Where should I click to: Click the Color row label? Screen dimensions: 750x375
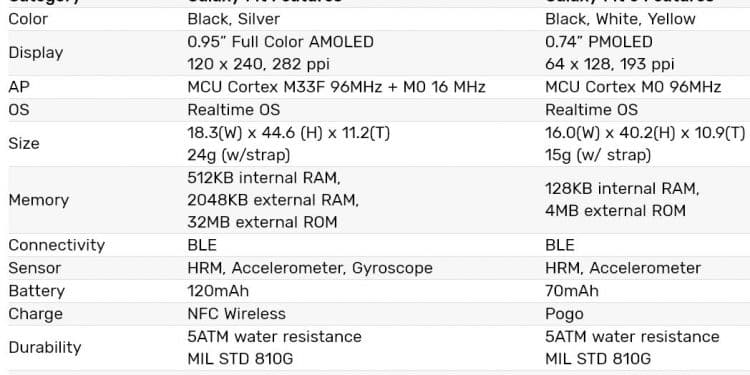28,19
